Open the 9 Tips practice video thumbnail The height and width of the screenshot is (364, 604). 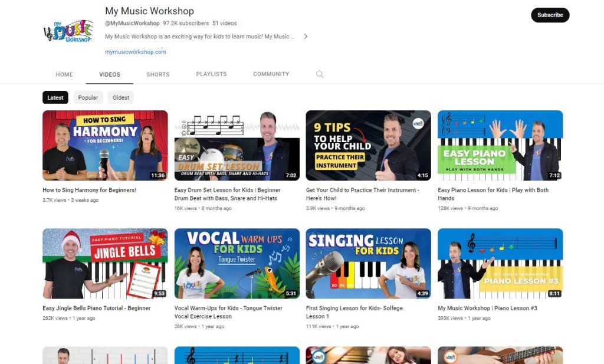coord(368,145)
